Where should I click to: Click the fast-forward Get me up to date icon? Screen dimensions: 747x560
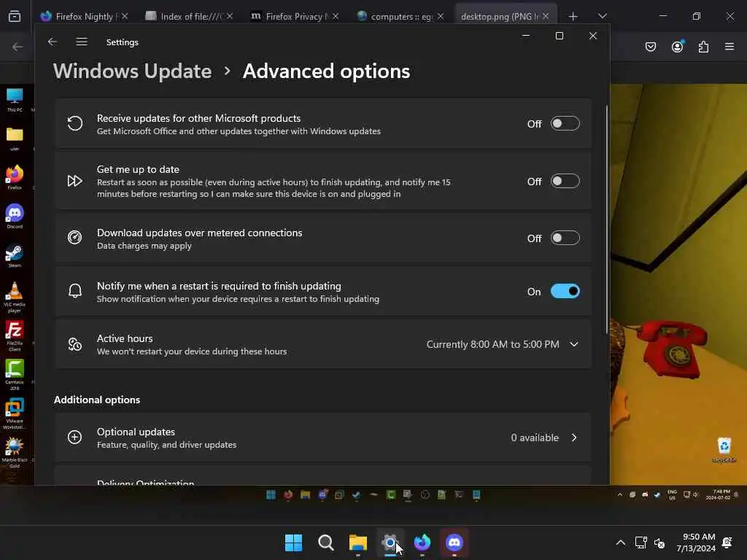pyautogui.click(x=75, y=181)
